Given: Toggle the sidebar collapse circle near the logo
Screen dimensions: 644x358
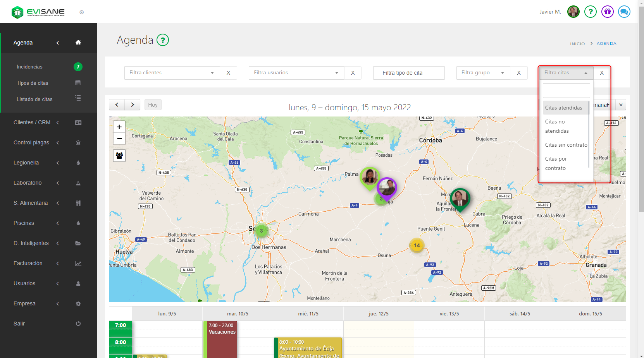Looking at the screenshot, I should click(82, 12).
